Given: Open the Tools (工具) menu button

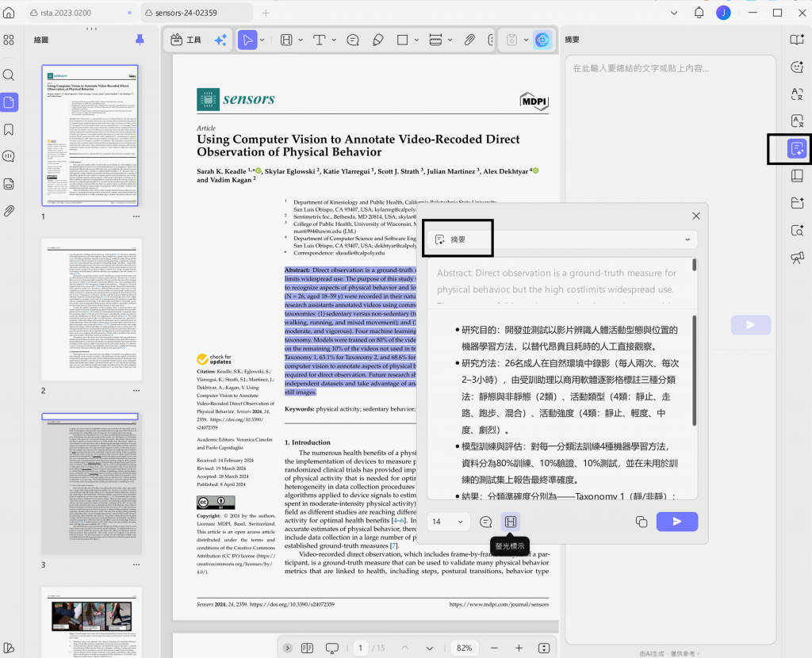Looking at the screenshot, I should tap(186, 40).
